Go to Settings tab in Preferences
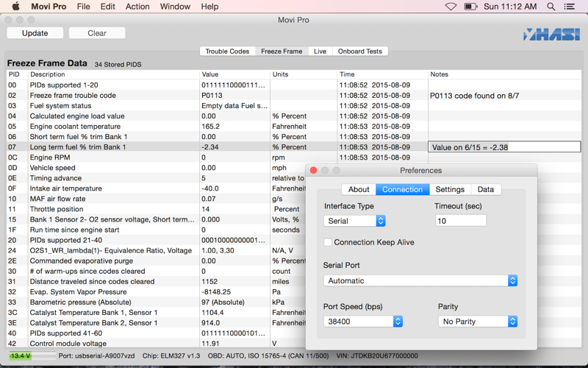588x368 pixels. [x=450, y=189]
